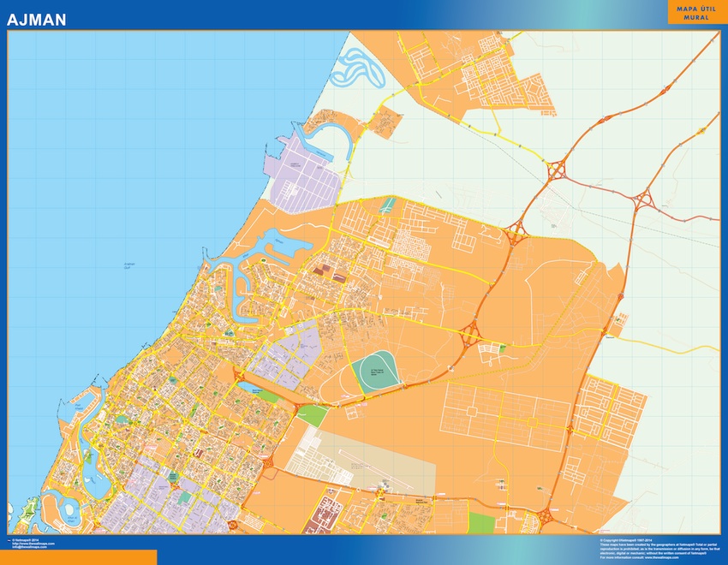Open the http://www.tiendamapas.com link in the footer

34,544
